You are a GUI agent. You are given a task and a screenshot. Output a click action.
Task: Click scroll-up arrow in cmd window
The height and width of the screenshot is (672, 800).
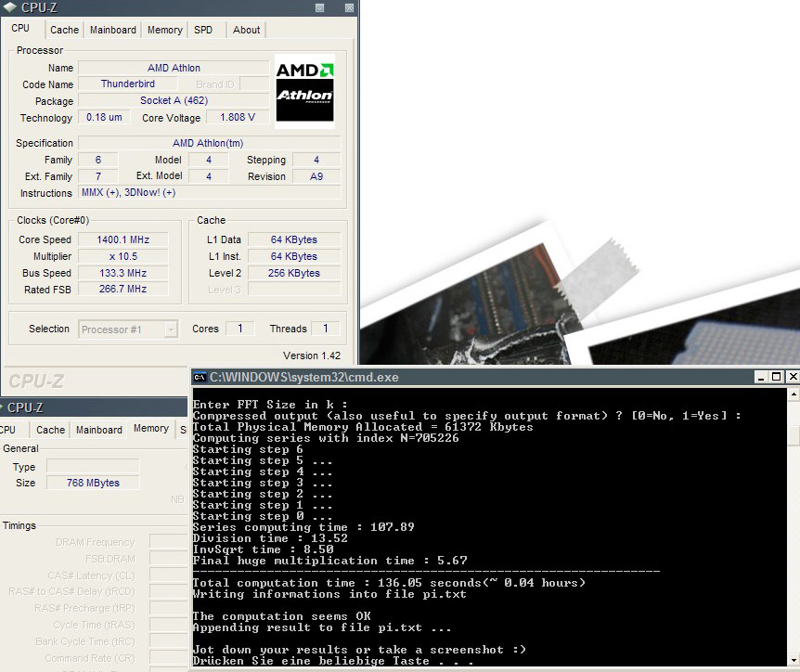794,394
